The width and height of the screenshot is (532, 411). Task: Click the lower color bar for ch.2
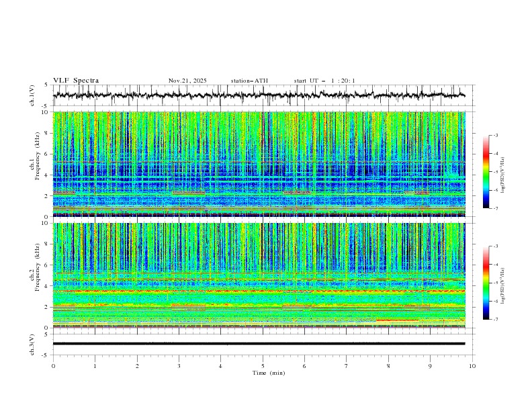point(486,283)
